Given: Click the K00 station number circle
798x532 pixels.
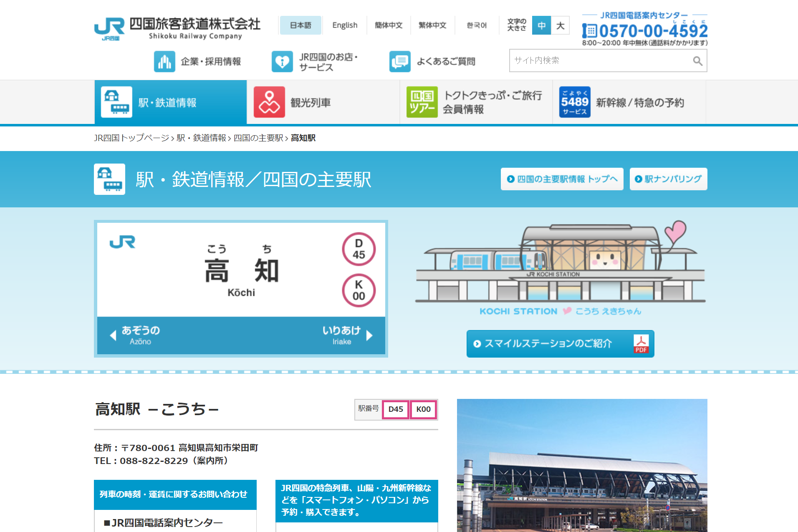Looking at the screenshot, I should [x=359, y=290].
